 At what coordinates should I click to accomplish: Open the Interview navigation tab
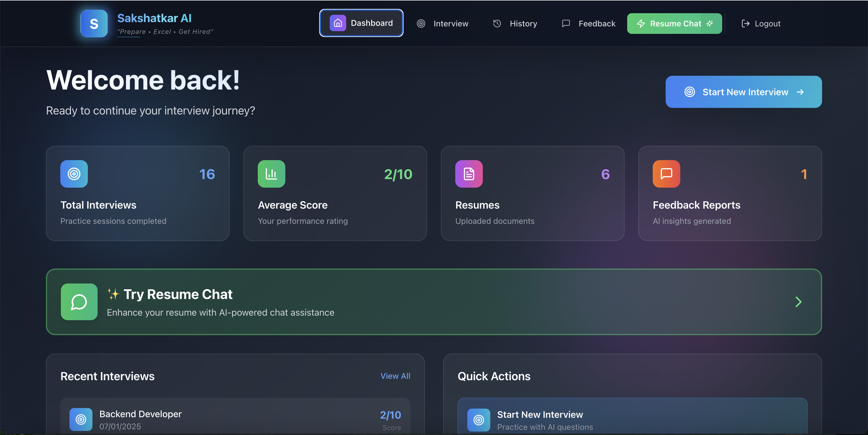tap(443, 24)
